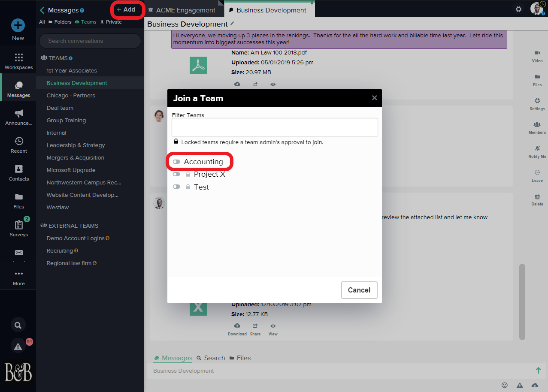The height and width of the screenshot is (392, 548).
Task: Click the send message arrow
Action: 538,371
